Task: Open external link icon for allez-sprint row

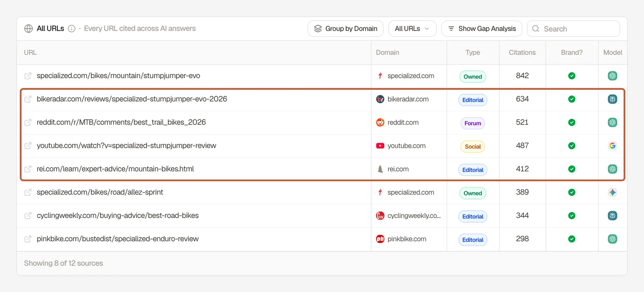Action: point(28,193)
